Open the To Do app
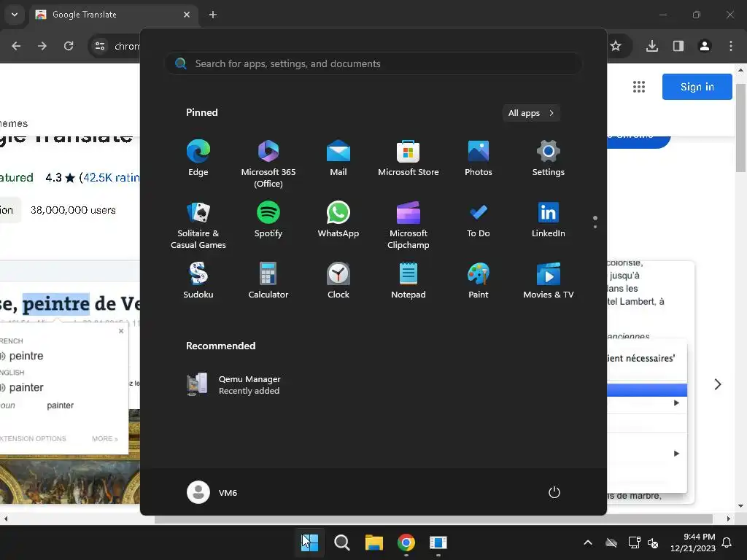747x560 pixels. 479,219
